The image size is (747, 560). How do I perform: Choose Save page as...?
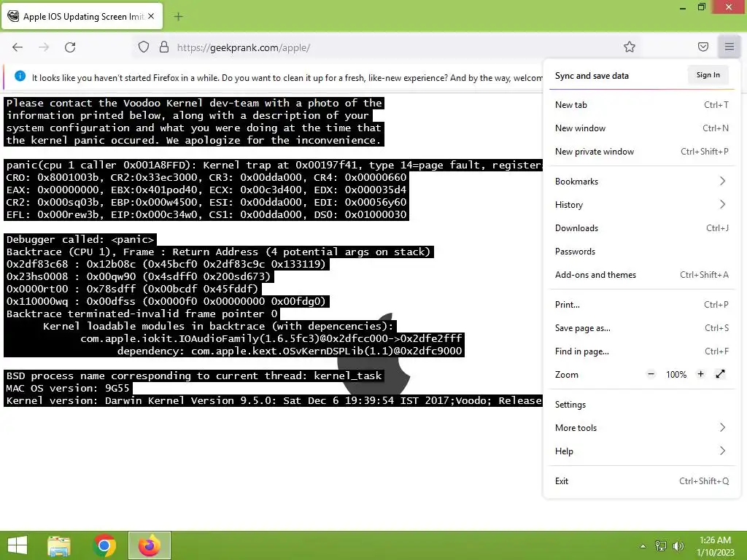[x=642, y=328]
